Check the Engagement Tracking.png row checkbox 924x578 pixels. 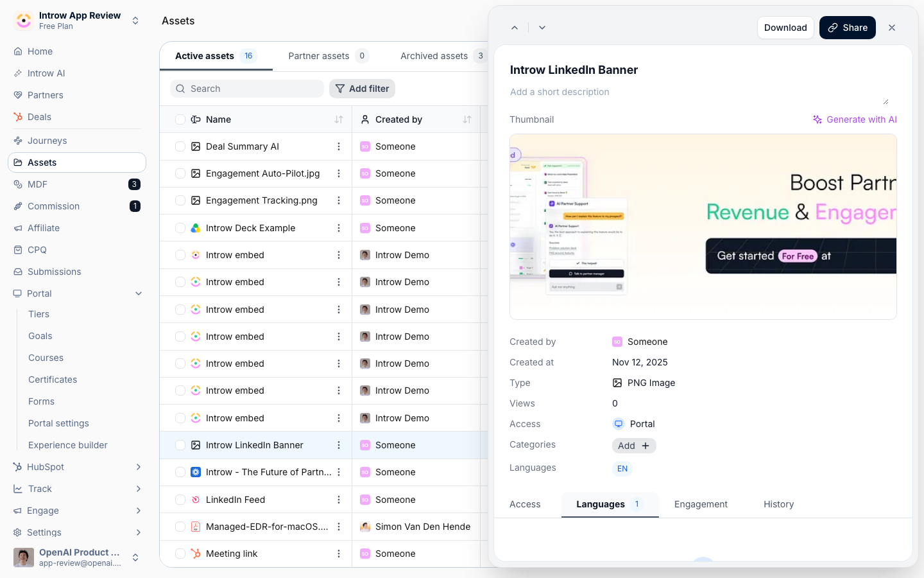[180, 200]
